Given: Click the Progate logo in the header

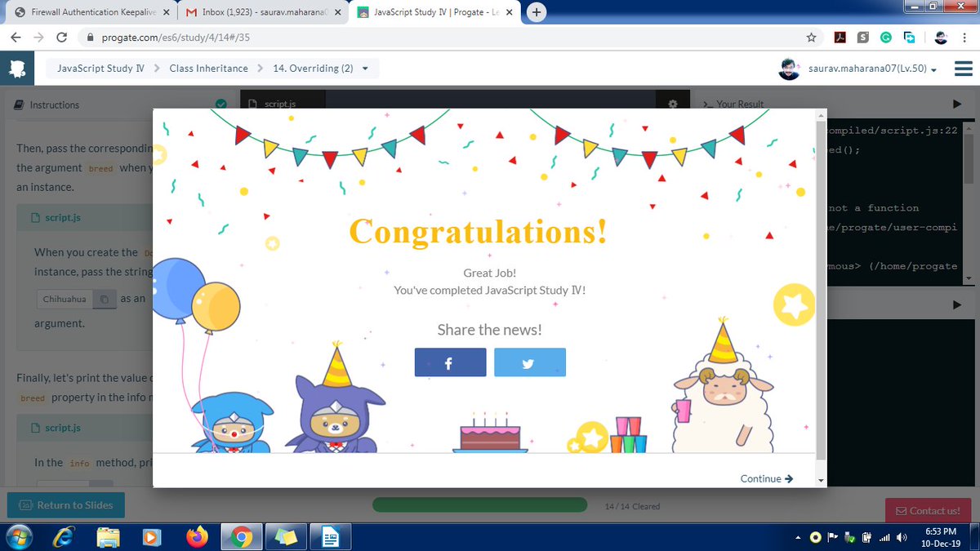Looking at the screenshot, I should pos(16,69).
